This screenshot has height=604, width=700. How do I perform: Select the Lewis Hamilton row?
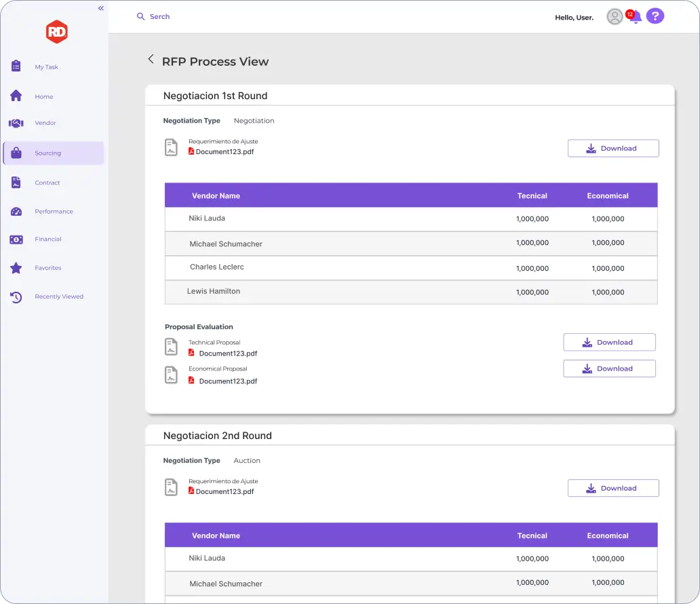[411, 292]
